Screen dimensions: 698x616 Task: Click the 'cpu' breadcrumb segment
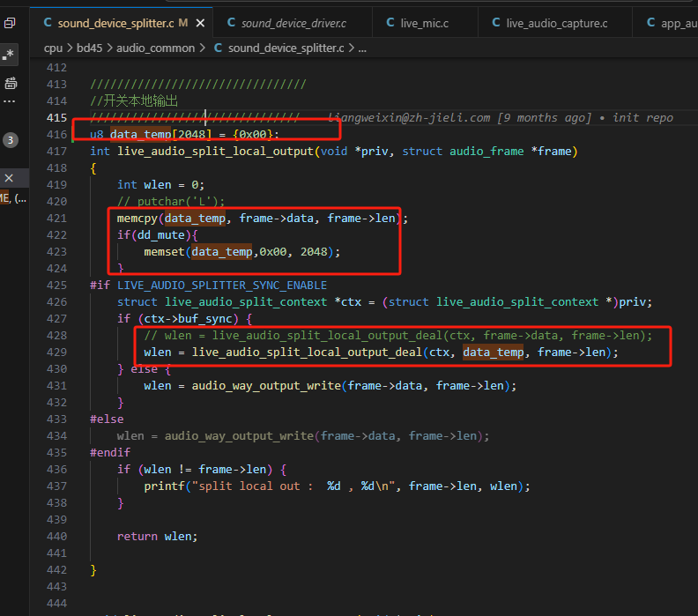[x=53, y=48]
